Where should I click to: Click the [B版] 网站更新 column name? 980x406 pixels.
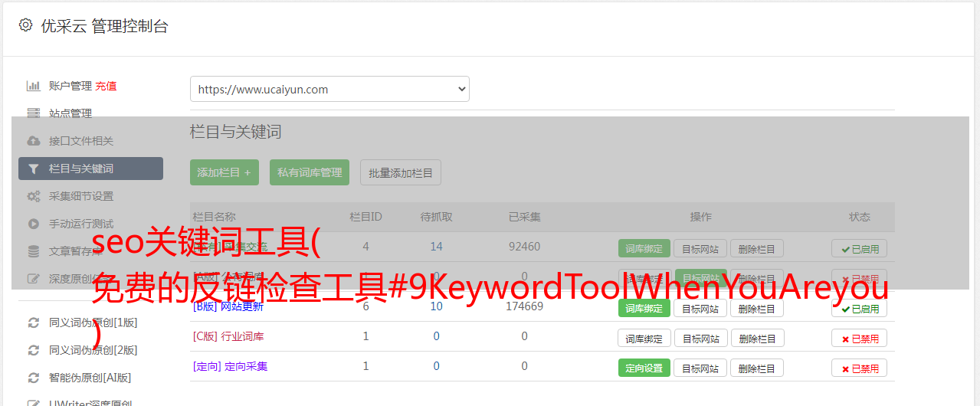(228, 306)
